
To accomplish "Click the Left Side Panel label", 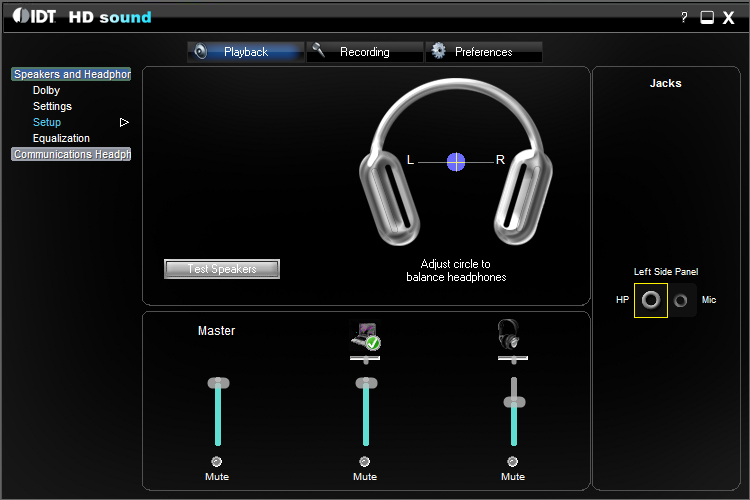I will pyautogui.click(x=666, y=272).
